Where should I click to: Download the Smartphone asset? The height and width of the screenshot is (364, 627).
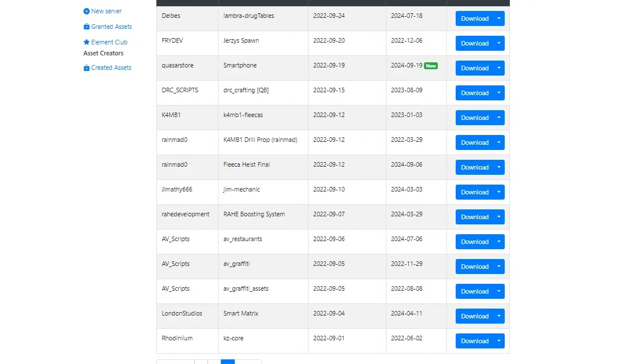475,68
